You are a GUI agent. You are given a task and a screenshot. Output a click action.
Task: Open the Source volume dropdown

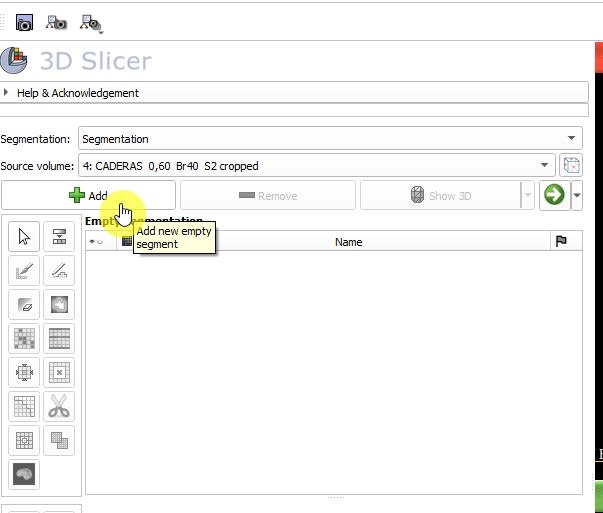point(316,166)
